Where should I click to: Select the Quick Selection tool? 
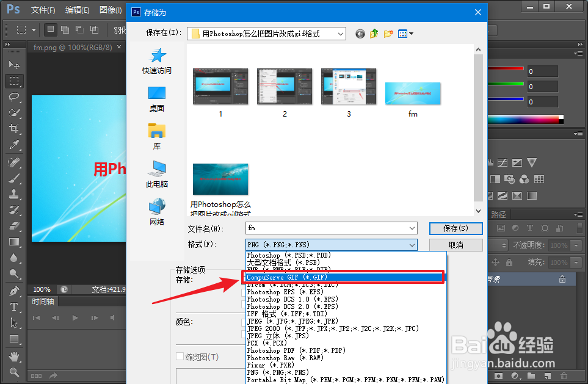[x=14, y=112]
